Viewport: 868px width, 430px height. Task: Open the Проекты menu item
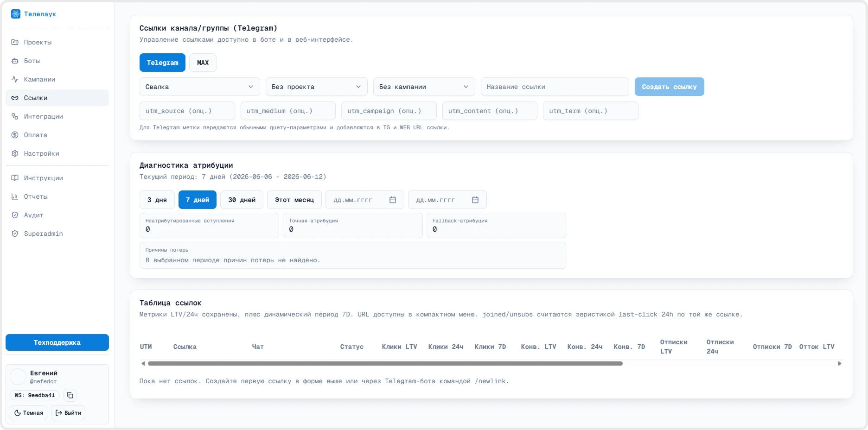(x=57, y=42)
